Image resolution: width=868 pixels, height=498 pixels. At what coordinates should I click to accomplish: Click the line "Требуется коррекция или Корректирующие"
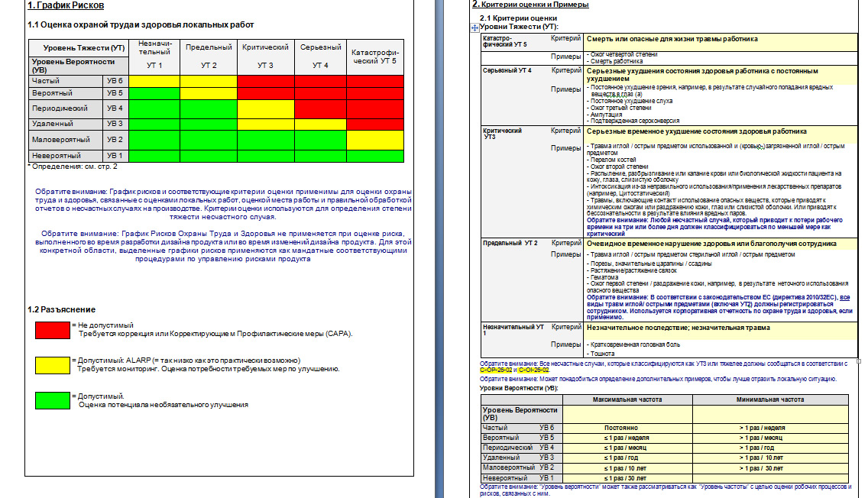[x=215, y=334]
